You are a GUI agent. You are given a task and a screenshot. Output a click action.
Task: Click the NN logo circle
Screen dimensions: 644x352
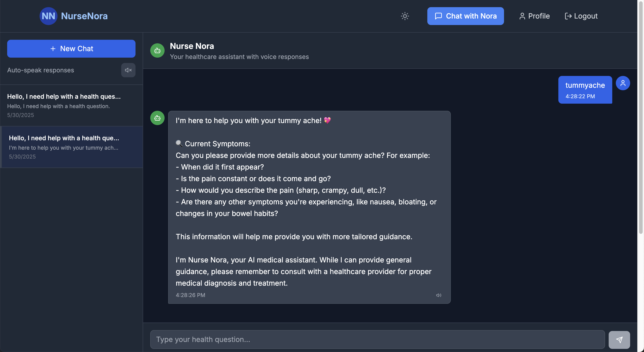tap(48, 16)
